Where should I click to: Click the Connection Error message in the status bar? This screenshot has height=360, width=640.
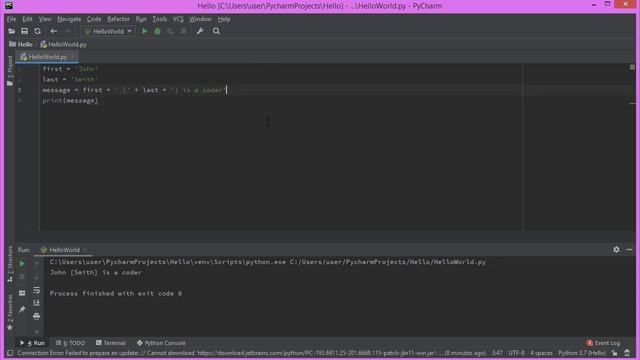click(x=251, y=353)
